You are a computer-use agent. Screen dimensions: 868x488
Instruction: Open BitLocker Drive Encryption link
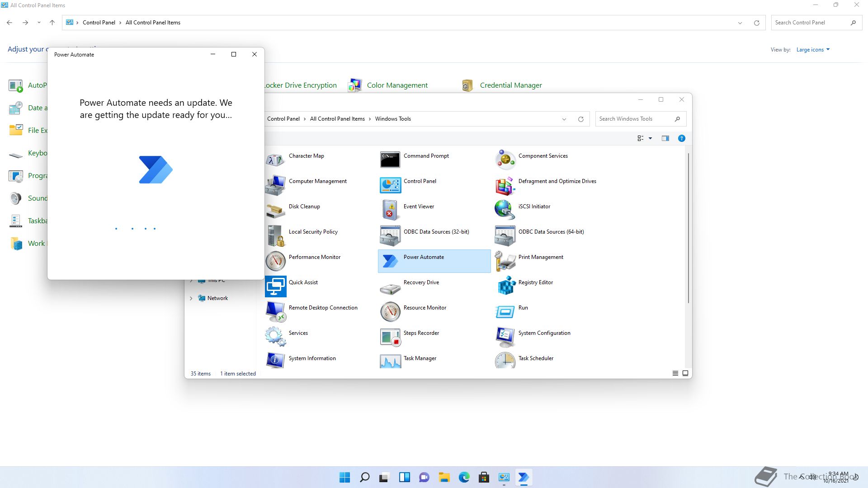point(301,85)
